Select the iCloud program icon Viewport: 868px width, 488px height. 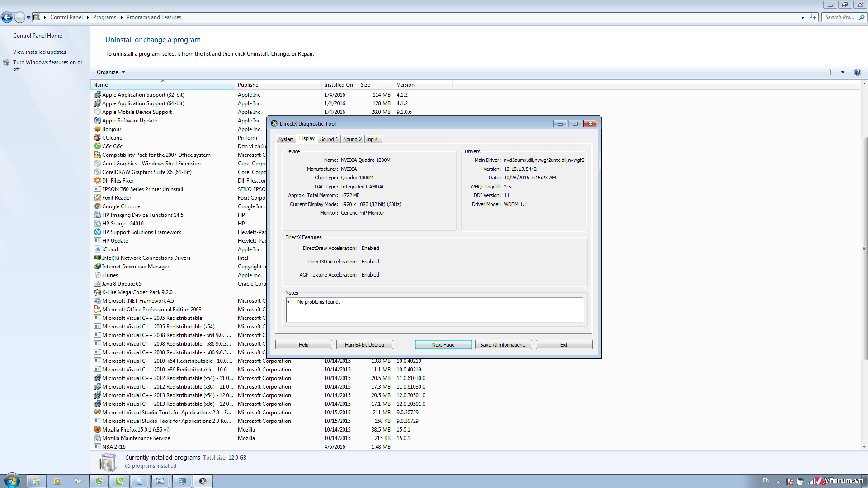97,249
